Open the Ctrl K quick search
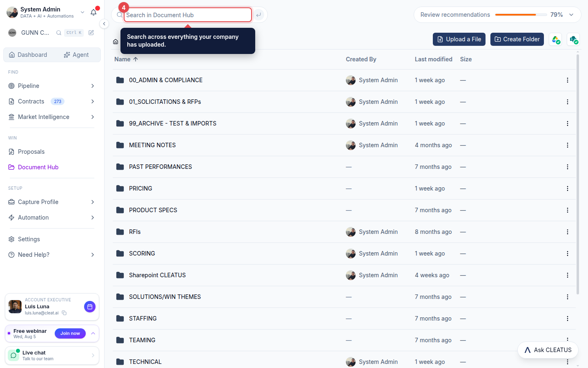Image resolution: width=588 pixels, height=368 pixels. [74, 33]
